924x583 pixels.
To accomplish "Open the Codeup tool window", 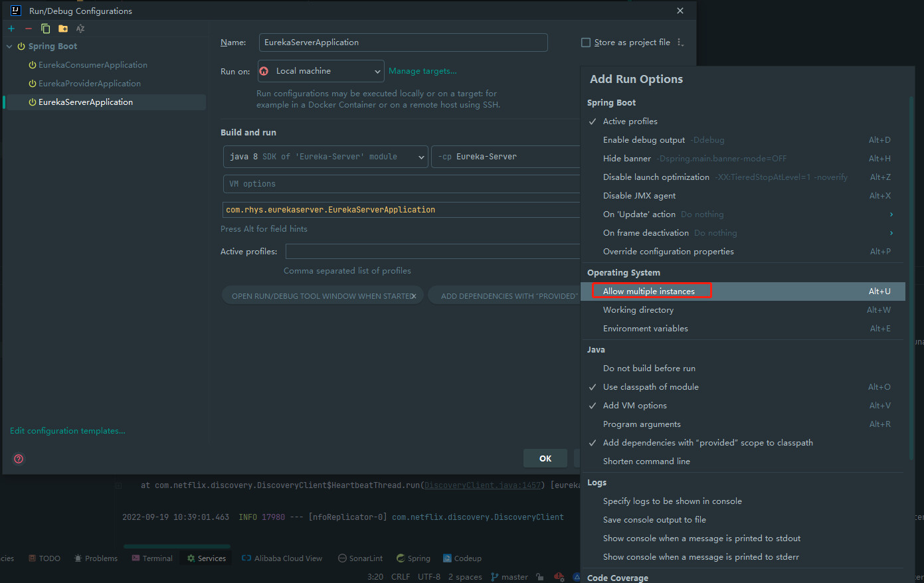I will (x=462, y=558).
